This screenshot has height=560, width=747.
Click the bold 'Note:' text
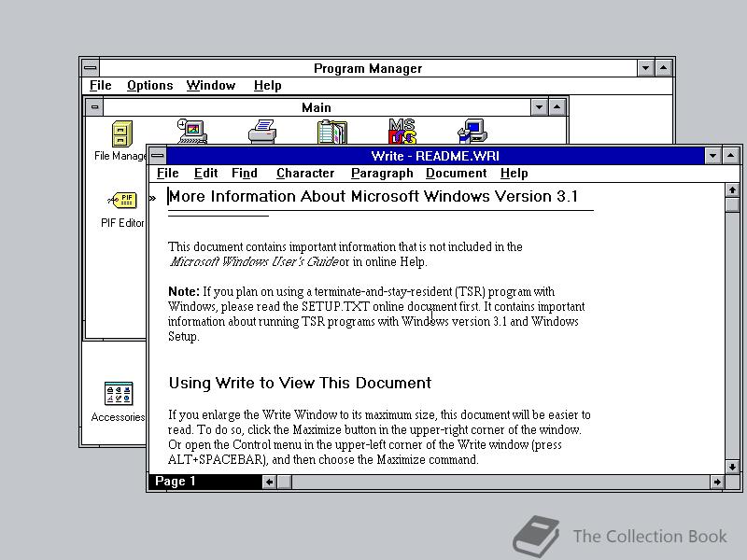pos(184,291)
